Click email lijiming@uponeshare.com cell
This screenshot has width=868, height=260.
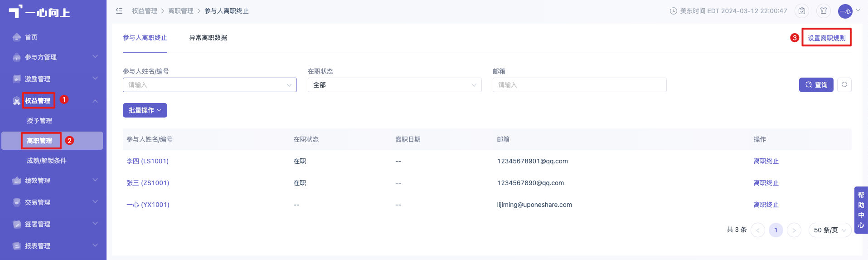coord(534,205)
